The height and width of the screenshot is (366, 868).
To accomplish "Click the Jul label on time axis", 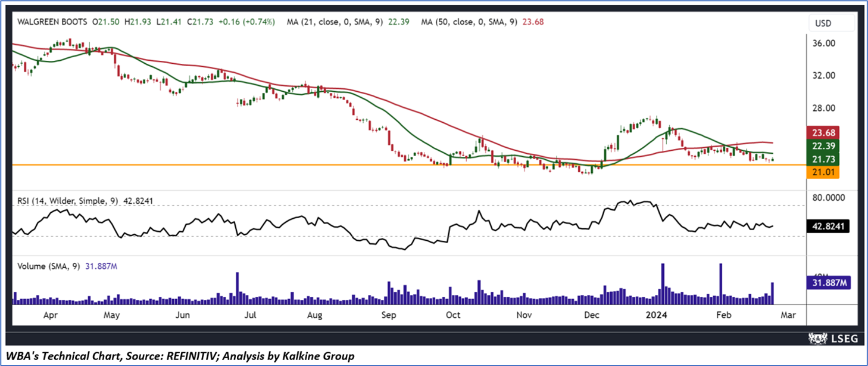I will [250, 315].
